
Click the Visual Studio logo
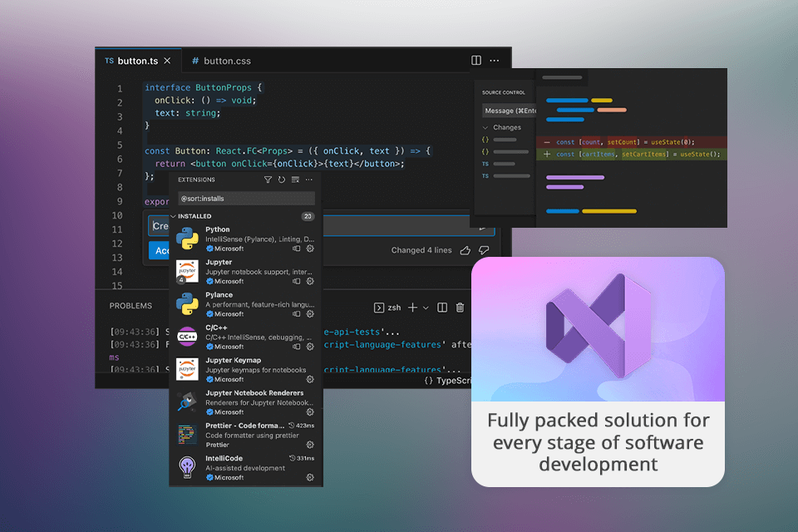598,326
